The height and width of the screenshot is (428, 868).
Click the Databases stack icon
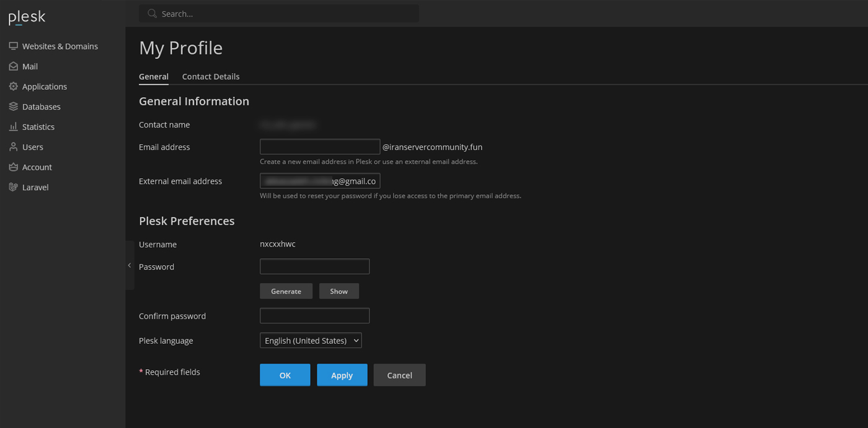pos(13,107)
